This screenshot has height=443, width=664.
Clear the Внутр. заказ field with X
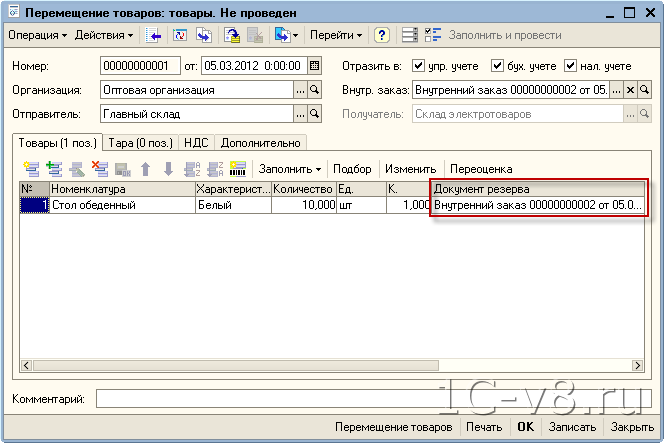pyautogui.click(x=630, y=90)
